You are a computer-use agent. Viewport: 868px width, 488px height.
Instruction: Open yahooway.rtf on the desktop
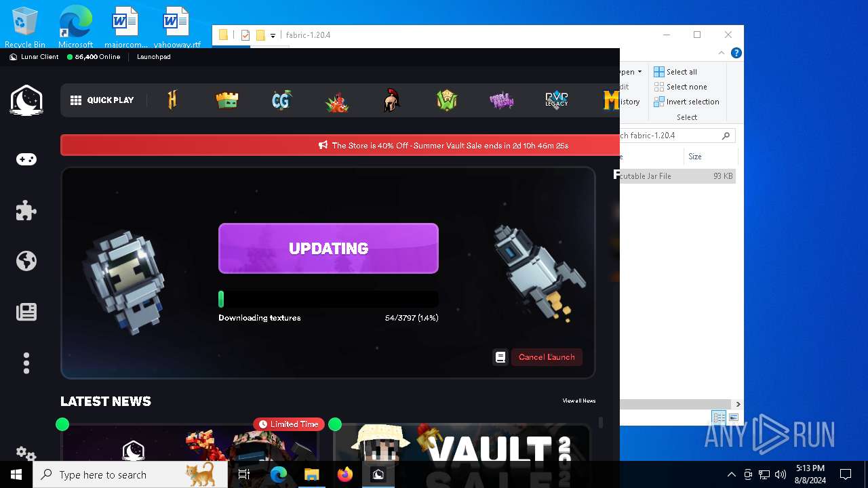[176, 28]
